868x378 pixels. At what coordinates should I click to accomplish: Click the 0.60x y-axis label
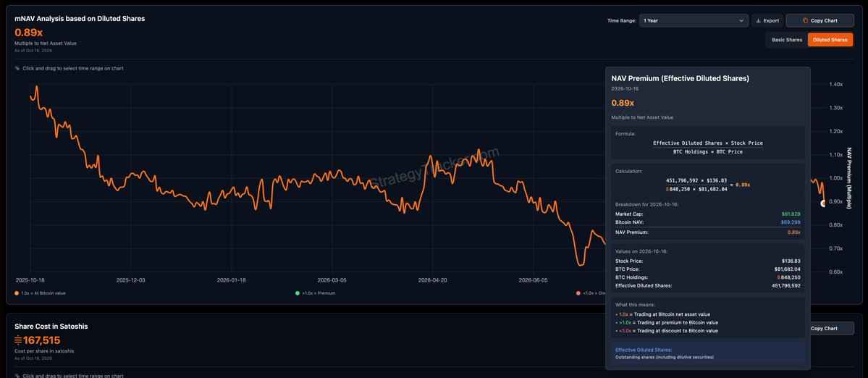click(x=836, y=272)
